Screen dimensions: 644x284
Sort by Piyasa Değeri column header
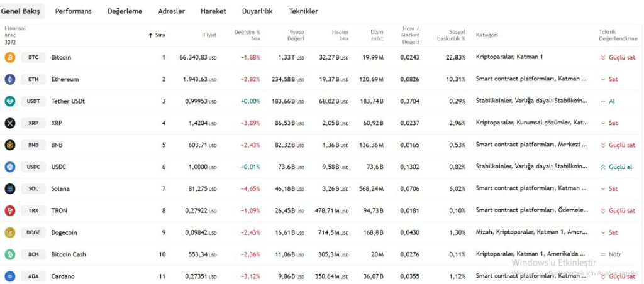coord(296,35)
